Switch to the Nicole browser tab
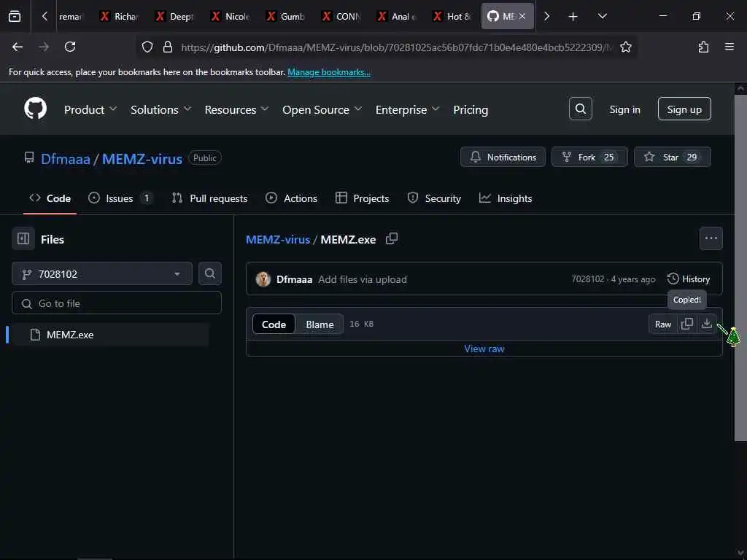 pyautogui.click(x=231, y=17)
